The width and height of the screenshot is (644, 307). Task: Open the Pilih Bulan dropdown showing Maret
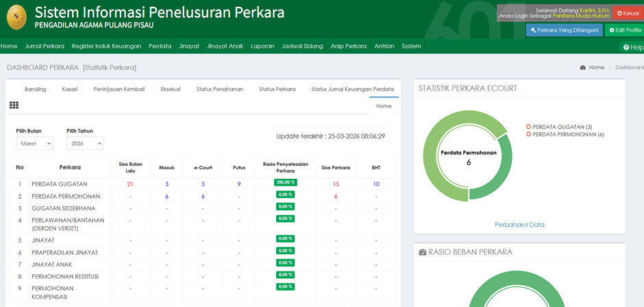(34, 143)
